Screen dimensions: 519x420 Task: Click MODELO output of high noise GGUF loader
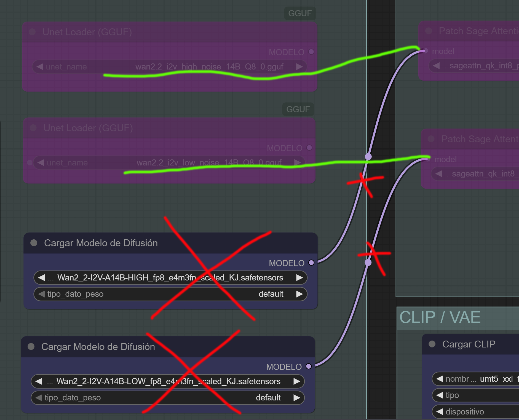tap(311, 52)
